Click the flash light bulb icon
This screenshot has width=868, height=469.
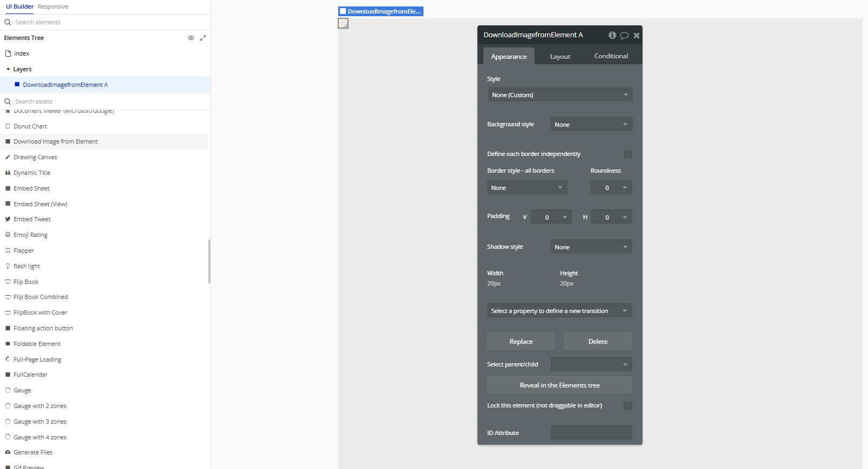click(8, 266)
